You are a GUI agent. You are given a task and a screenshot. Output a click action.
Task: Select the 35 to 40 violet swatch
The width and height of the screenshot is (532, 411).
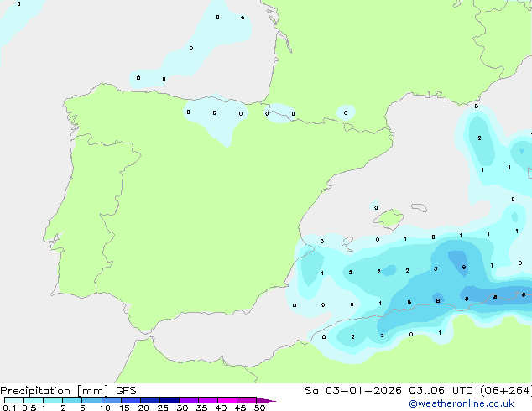pos(207,400)
